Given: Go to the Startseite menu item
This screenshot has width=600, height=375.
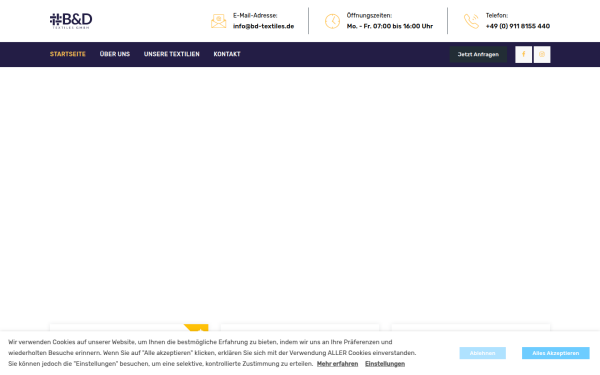Looking at the screenshot, I should point(68,54).
